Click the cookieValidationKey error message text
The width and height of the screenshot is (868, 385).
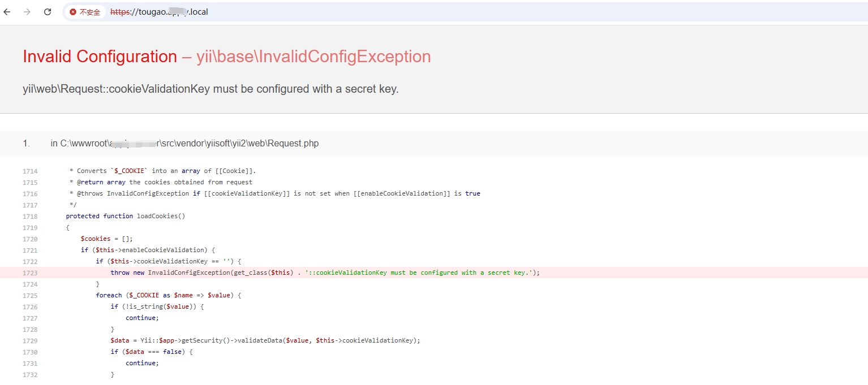(x=210, y=89)
